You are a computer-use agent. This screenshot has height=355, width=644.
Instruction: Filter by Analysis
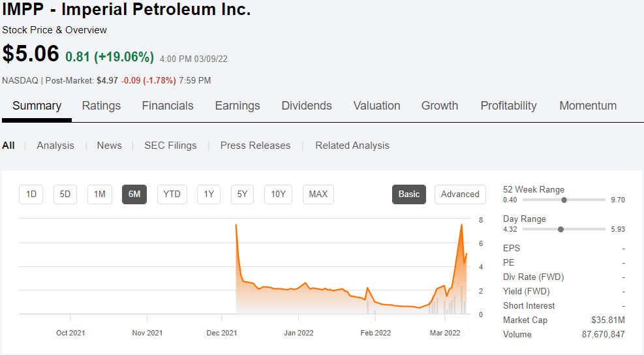click(55, 146)
